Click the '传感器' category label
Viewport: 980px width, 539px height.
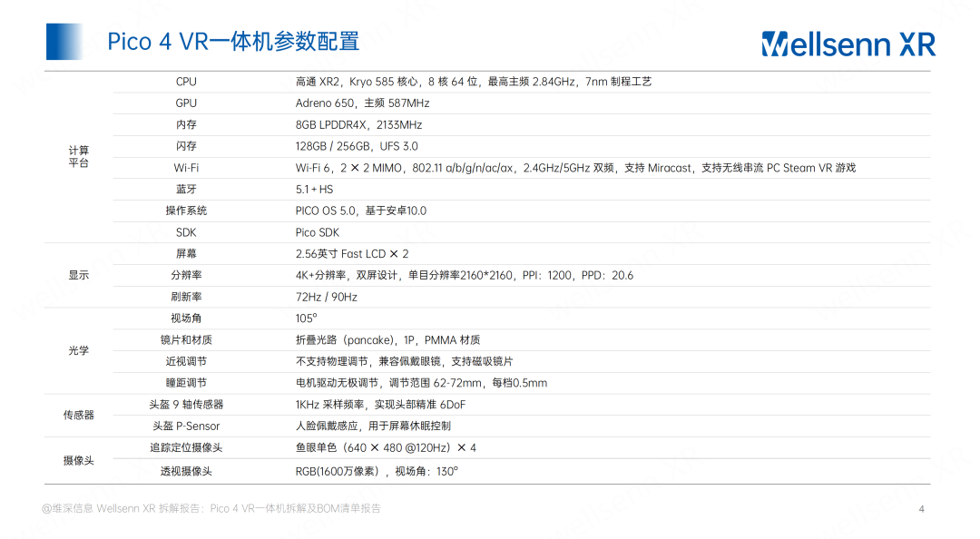[x=79, y=416]
